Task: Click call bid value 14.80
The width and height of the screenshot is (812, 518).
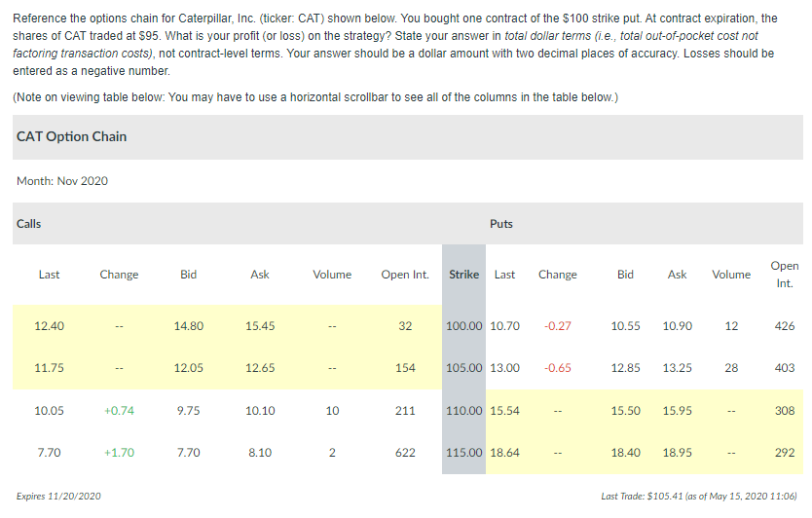Action: click(x=189, y=326)
